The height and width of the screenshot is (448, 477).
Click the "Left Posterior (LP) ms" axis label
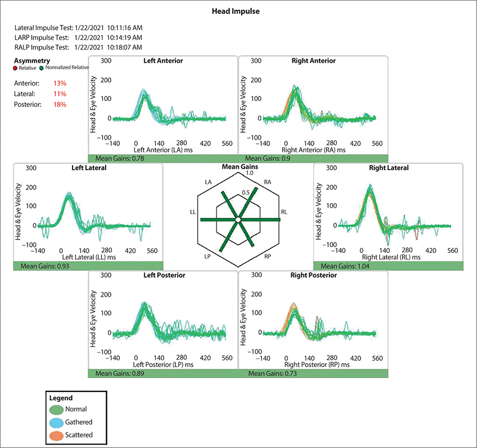pyautogui.click(x=163, y=364)
